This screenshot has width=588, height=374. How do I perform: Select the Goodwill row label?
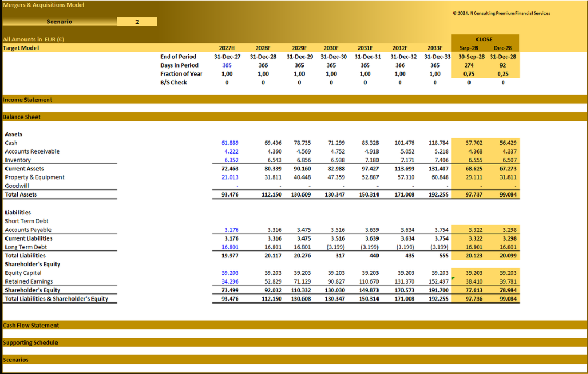click(17, 186)
